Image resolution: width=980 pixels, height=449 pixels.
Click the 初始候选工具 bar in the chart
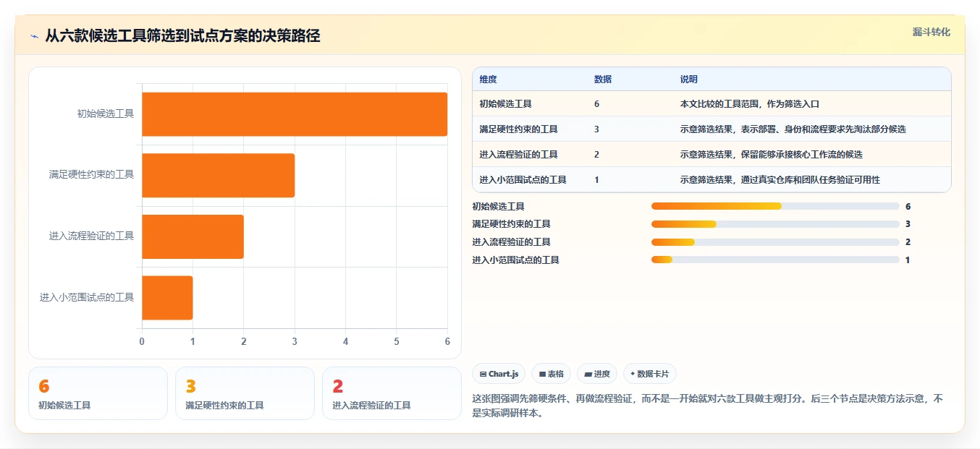tap(295, 114)
